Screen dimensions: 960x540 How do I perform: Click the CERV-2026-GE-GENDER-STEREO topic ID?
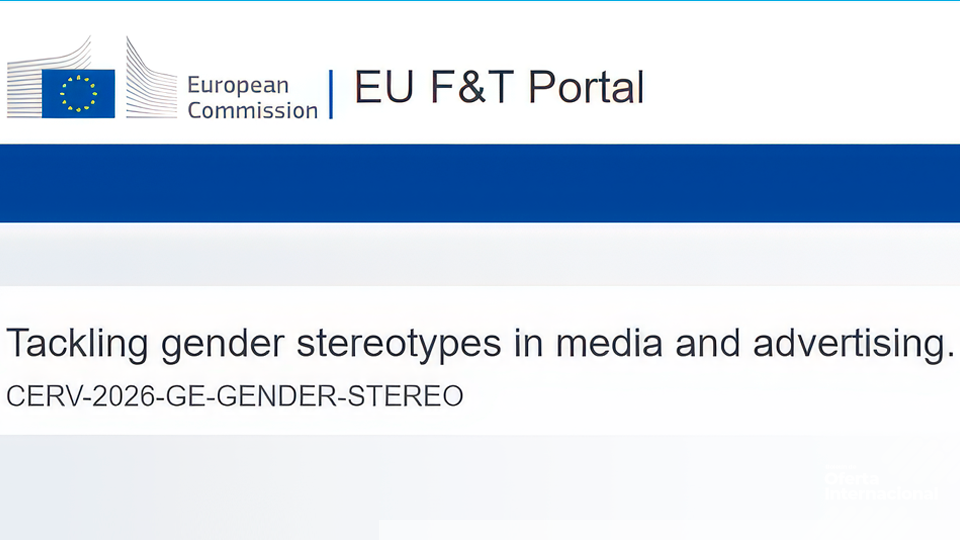point(235,396)
